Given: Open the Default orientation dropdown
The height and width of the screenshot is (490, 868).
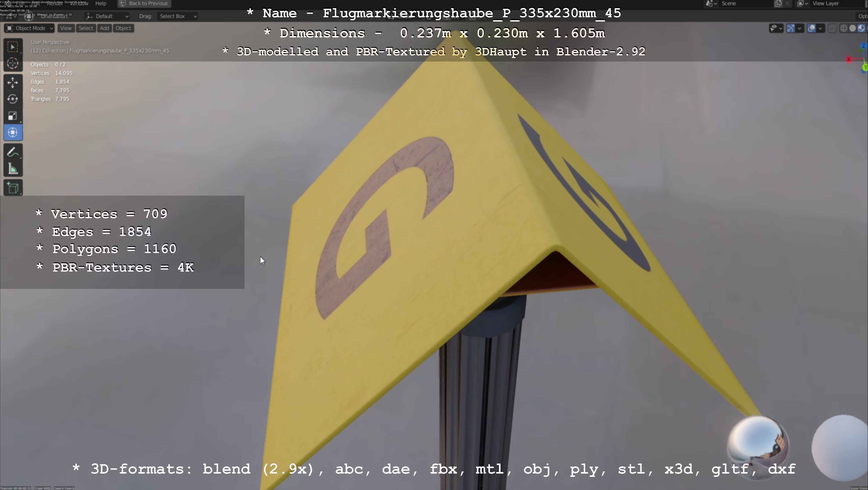Looking at the screenshot, I should click(107, 16).
